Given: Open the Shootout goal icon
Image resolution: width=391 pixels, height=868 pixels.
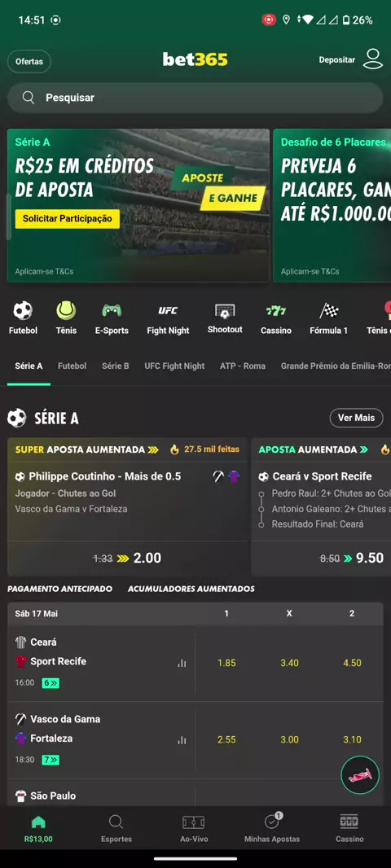Looking at the screenshot, I should [225, 310].
